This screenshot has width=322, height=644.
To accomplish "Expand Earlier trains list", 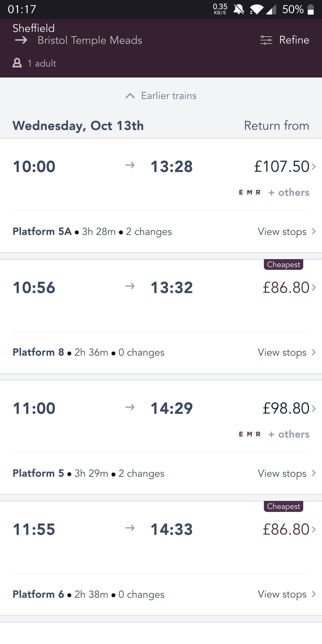I will click(x=161, y=96).
